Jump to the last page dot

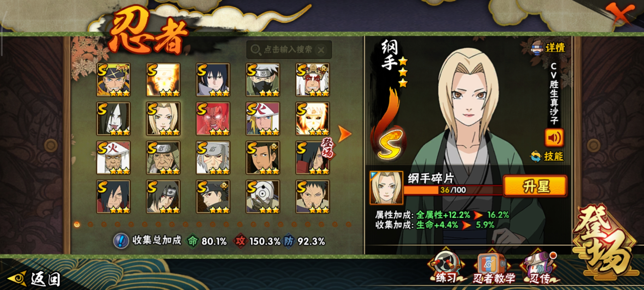coord(348,224)
